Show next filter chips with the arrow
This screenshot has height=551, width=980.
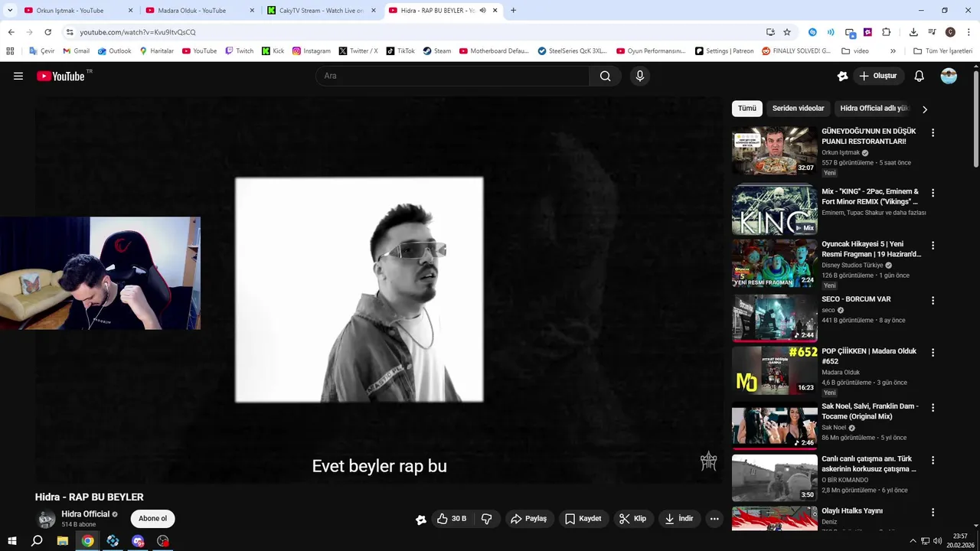(924, 109)
